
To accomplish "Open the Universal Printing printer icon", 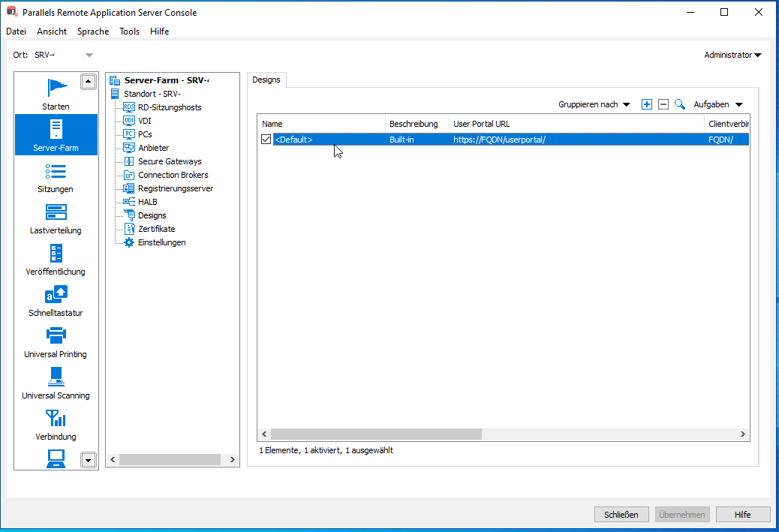I will [x=56, y=335].
